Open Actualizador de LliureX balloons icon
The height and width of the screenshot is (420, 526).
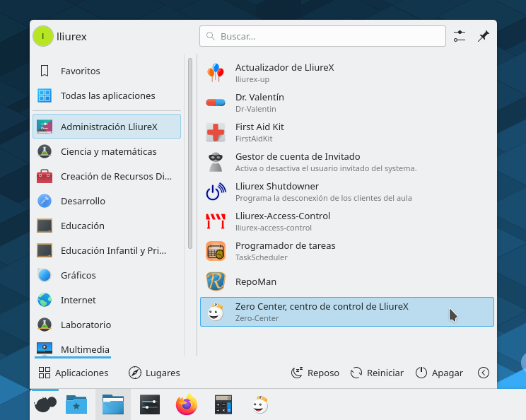pyautogui.click(x=215, y=73)
